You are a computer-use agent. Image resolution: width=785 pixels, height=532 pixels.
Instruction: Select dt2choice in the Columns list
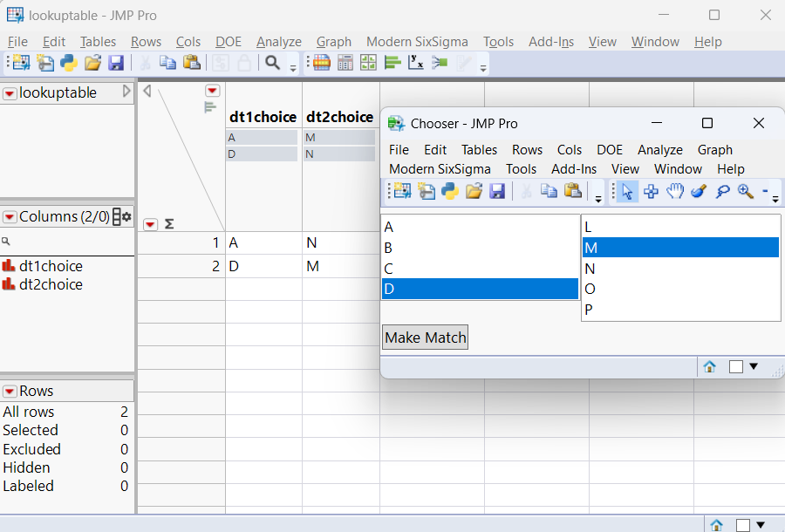tap(51, 284)
